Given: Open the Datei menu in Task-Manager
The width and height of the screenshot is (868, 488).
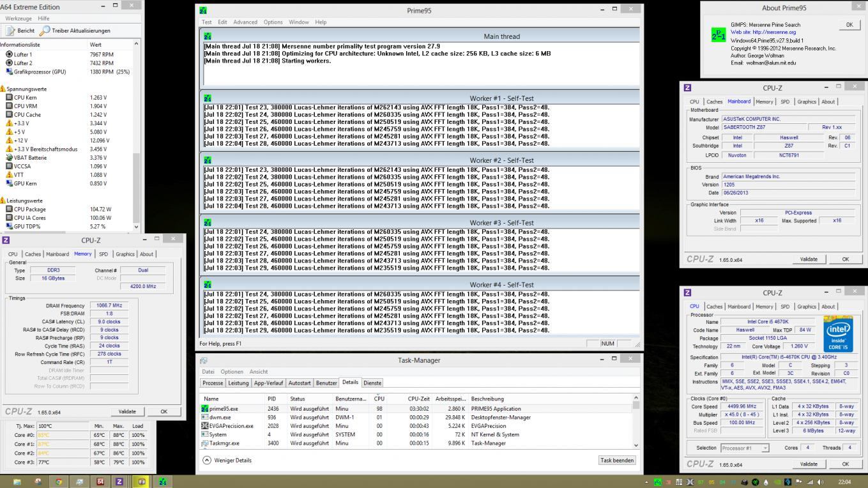Looking at the screenshot, I should [x=208, y=372].
